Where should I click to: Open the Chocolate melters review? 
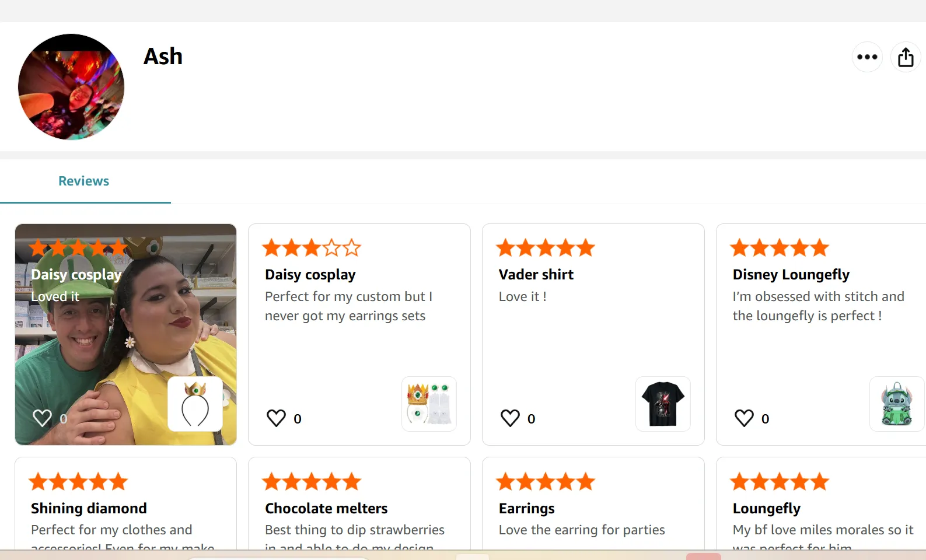tap(326, 509)
